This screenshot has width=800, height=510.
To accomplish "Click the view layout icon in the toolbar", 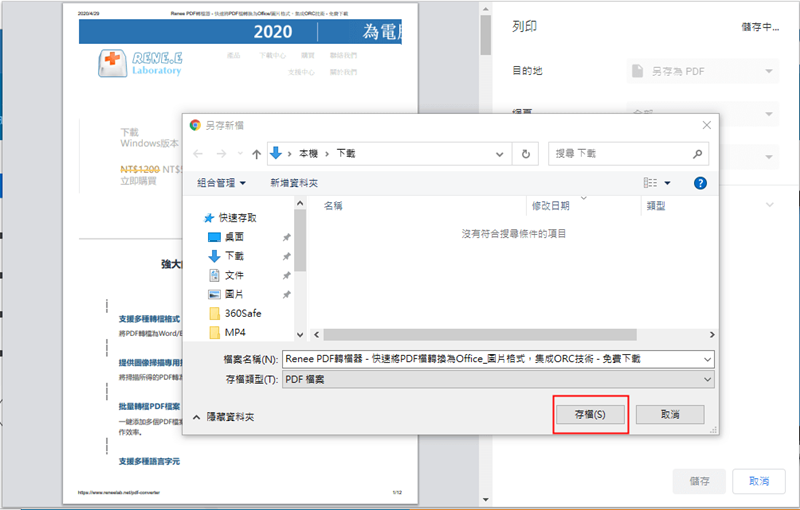I will (650, 183).
